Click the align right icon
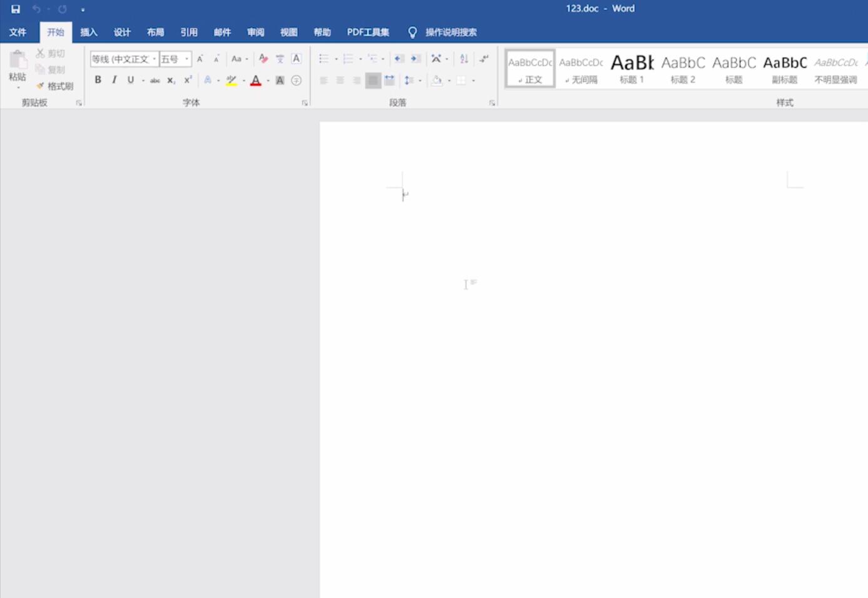This screenshot has height=598, width=868. coord(356,80)
